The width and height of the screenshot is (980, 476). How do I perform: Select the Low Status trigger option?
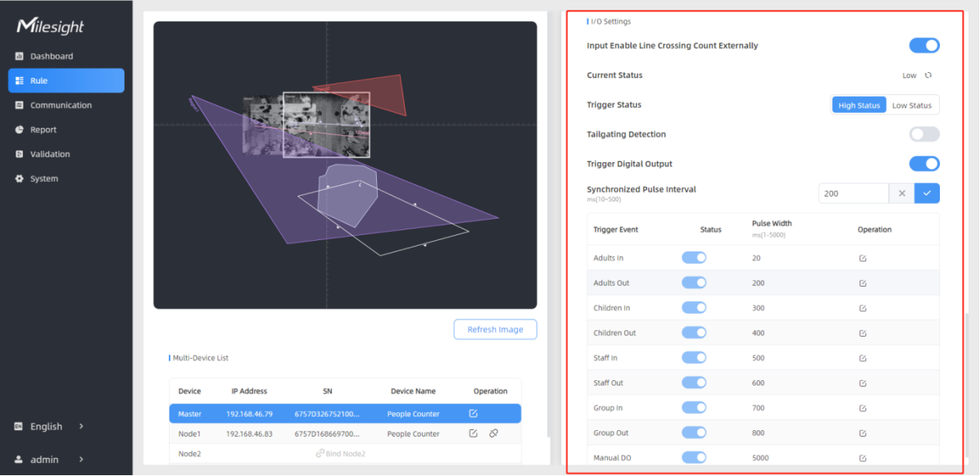pyautogui.click(x=912, y=105)
